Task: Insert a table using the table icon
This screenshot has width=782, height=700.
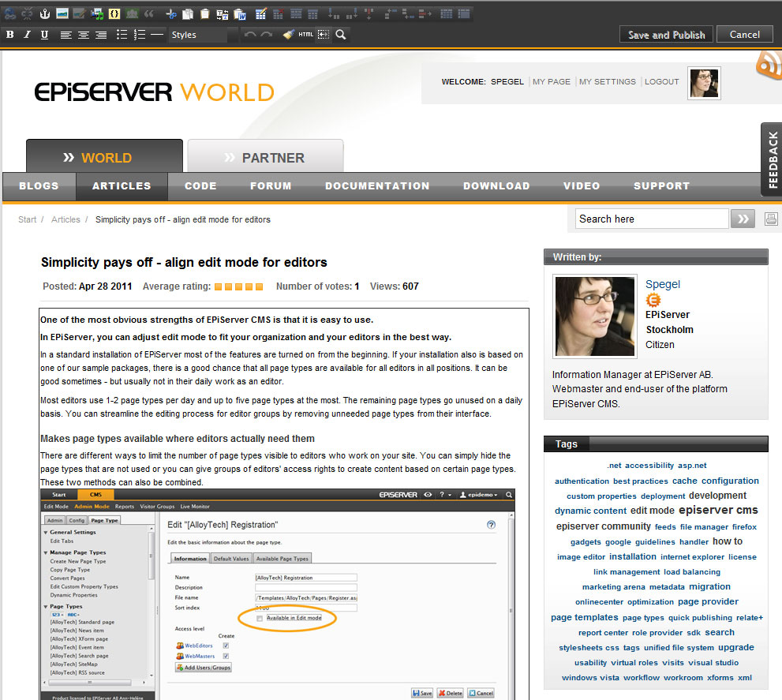Action: coord(260,14)
